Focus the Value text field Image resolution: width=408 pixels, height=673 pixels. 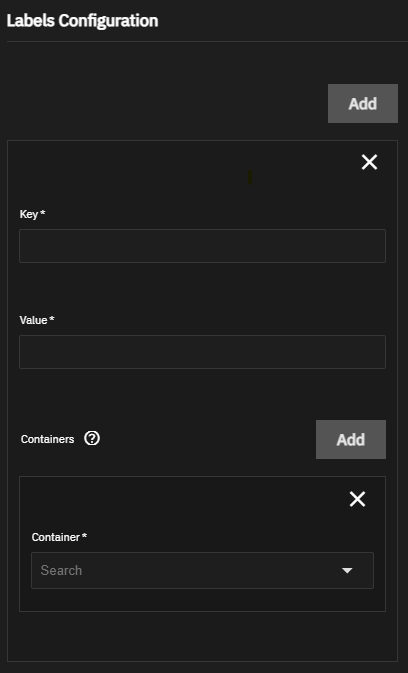tap(202, 352)
